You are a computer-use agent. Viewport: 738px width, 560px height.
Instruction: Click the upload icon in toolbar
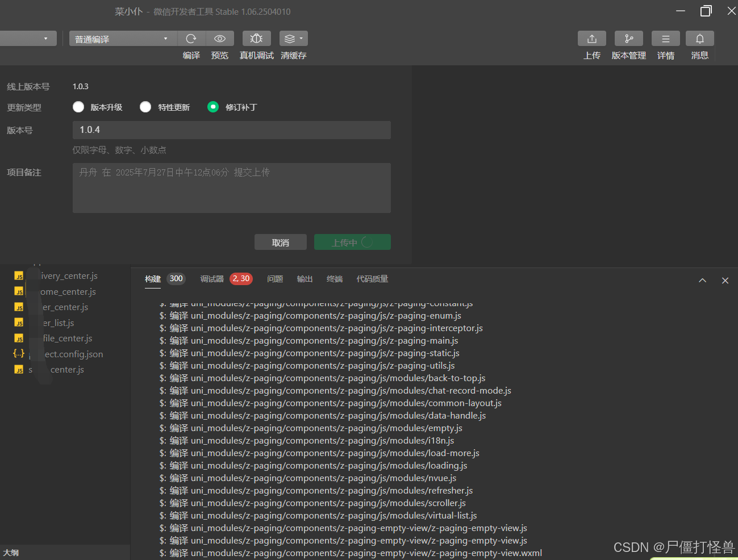(x=592, y=39)
